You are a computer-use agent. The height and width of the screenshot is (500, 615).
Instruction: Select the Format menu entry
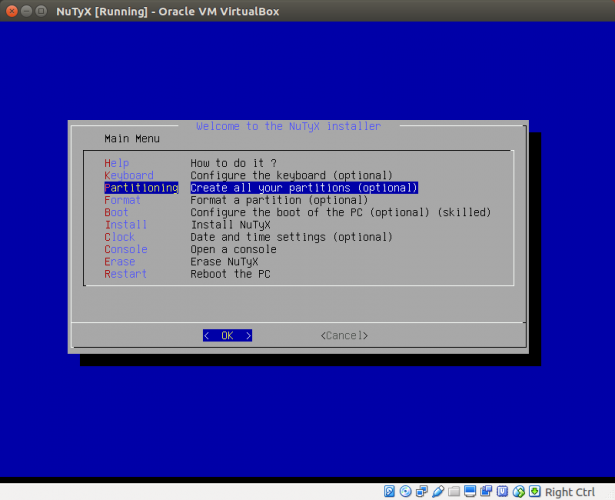(122, 200)
